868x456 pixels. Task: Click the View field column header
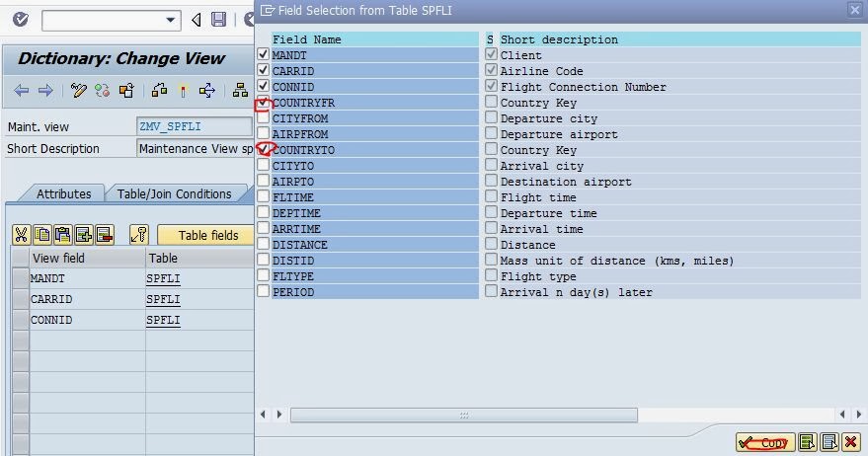point(86,258)
